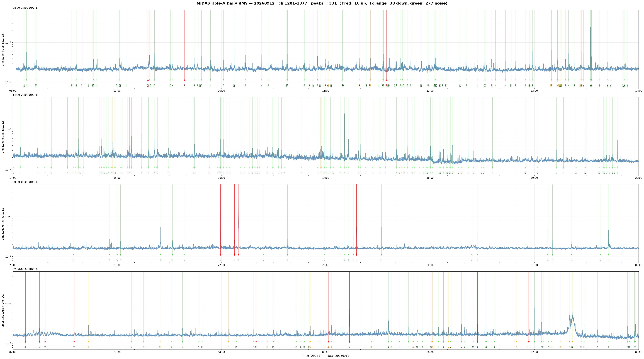The width and height of the screenshot is (644, 359).
Task: Click the red triangle marker above peak 251
Action: [x=357, y=254]
